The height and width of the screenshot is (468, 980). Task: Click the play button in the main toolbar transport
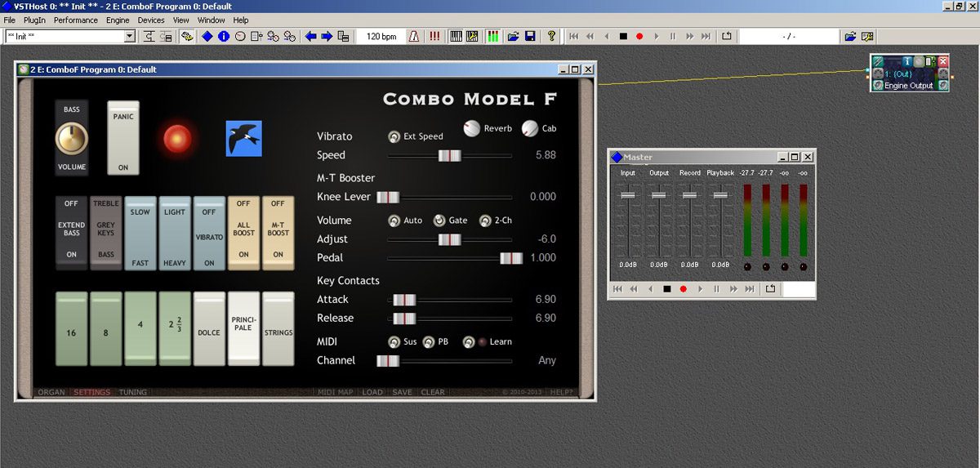(656, 36)
